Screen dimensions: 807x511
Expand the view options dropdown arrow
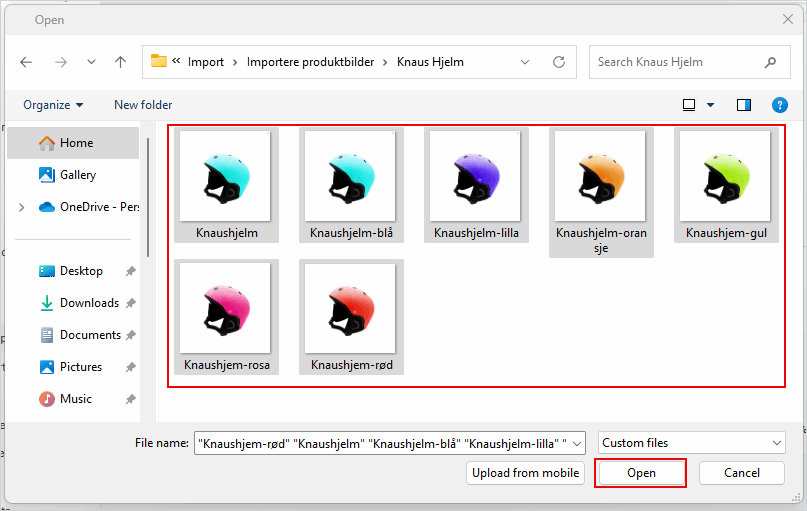711,105
